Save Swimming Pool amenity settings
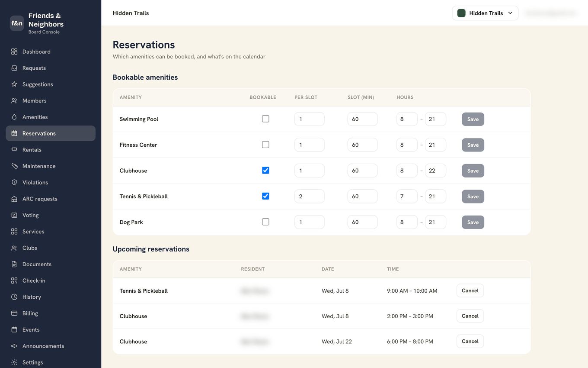This screenshot has width=588, height=368. click(473, 119)
